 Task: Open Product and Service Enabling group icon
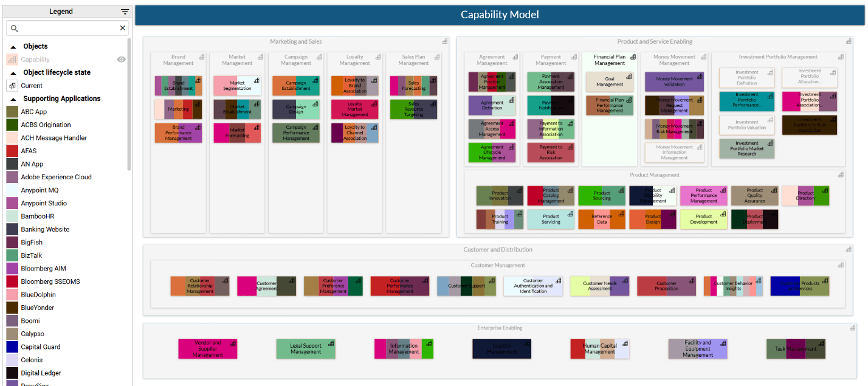(x=849, y=41)
